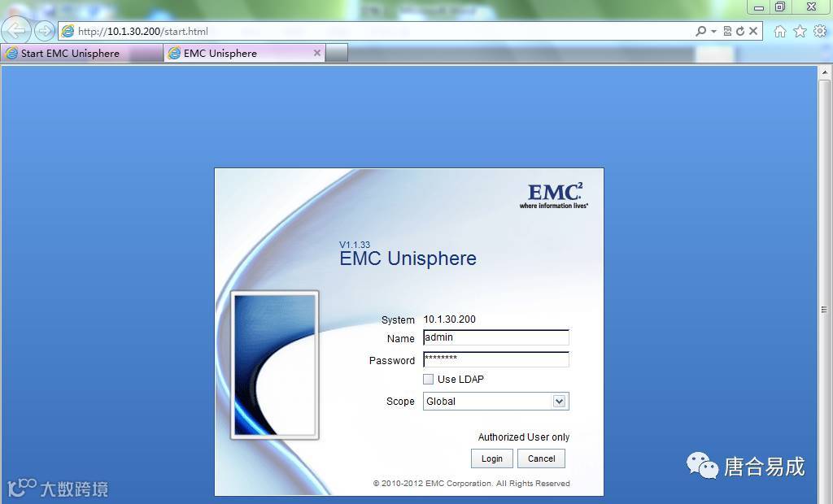The width and height of the screenshot is (833, 504).
Task: Go back with the browser Back arrow
Action: pyautogui.click(x=16, y=31)
